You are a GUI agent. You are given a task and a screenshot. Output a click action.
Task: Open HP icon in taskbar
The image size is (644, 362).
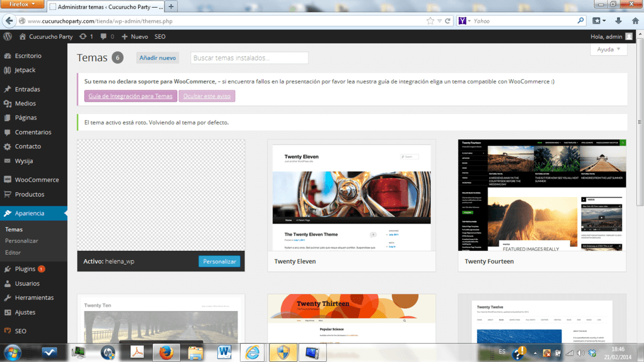point(108,353)
